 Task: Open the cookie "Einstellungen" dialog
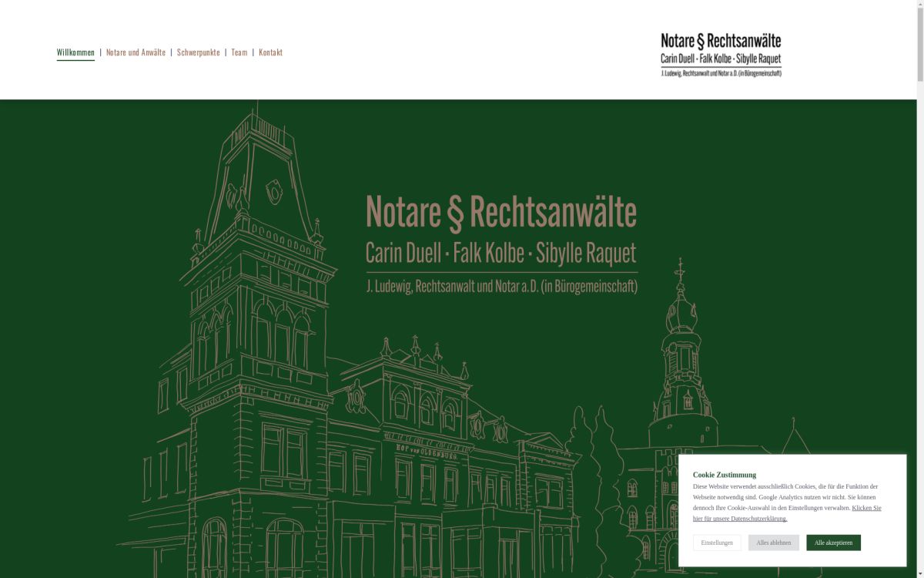pos(718,543)
